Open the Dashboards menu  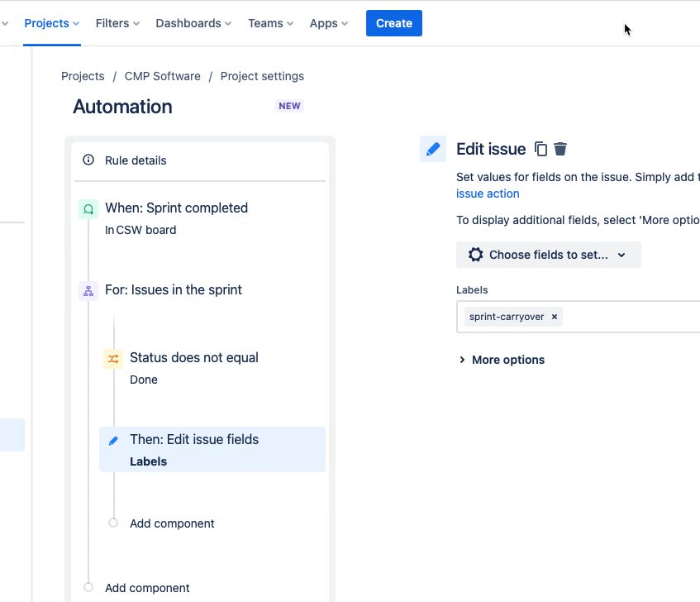[193, 23]
